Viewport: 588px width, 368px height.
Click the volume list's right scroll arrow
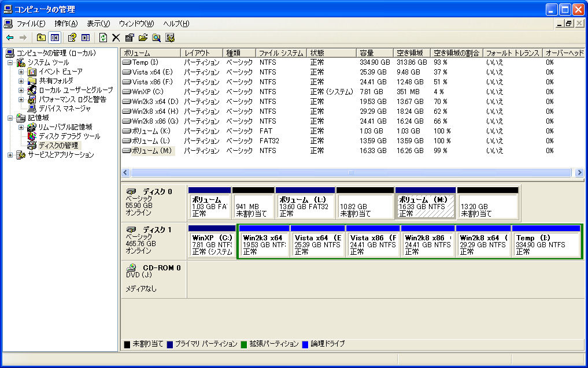coord(579,173)
